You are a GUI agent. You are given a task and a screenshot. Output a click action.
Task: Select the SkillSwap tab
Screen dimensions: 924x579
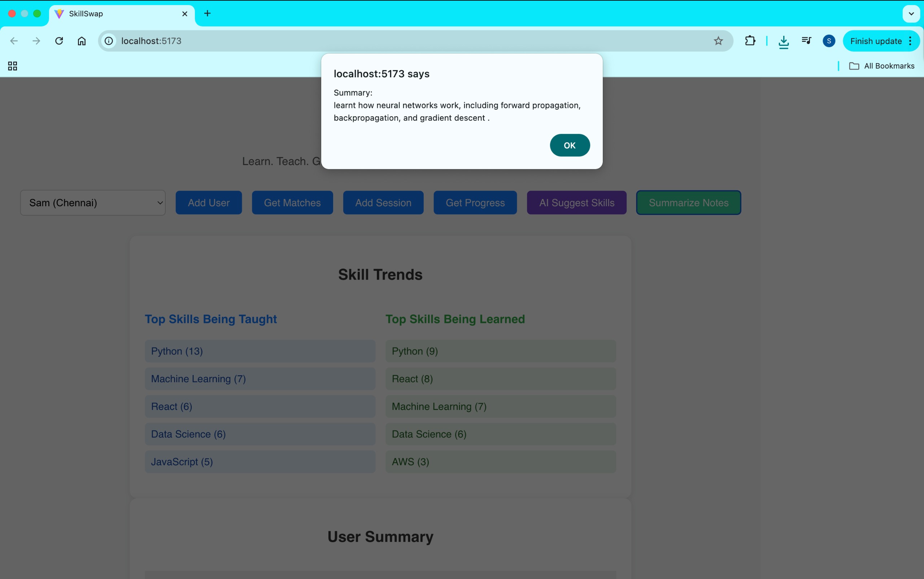coord(115,14)
